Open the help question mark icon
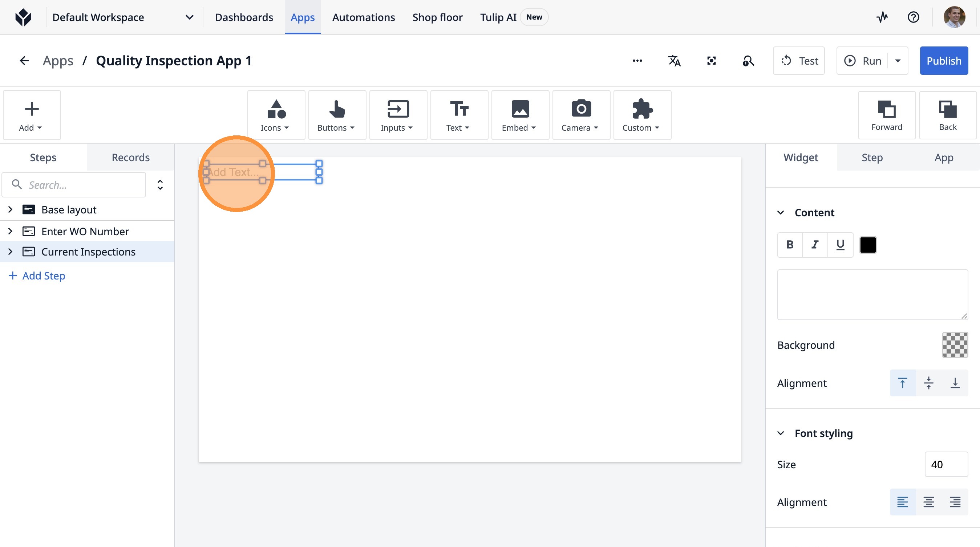Screen dimensions: 980x547 tap(913, 17)
